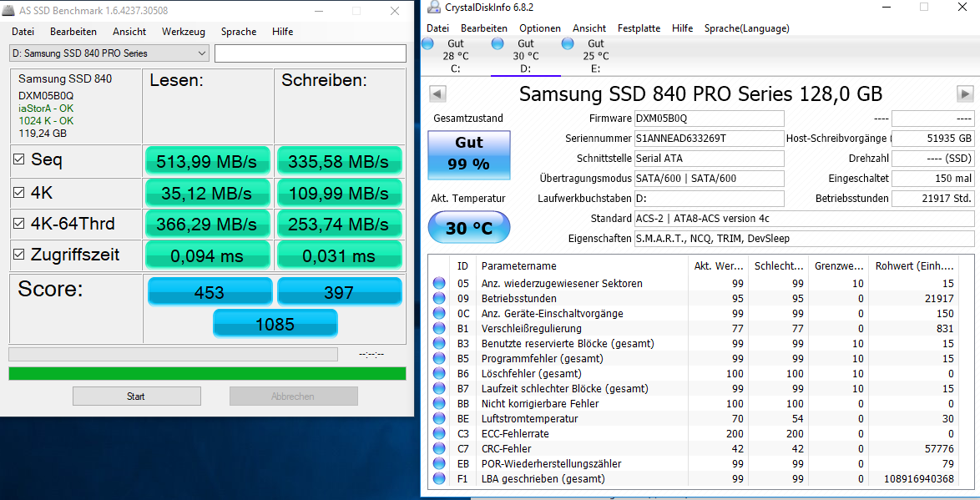Click the LBA raw value 10891694​0368
The width and height of the screenshot is (980, 500).
pyautogui.click(x=919, y=479)
